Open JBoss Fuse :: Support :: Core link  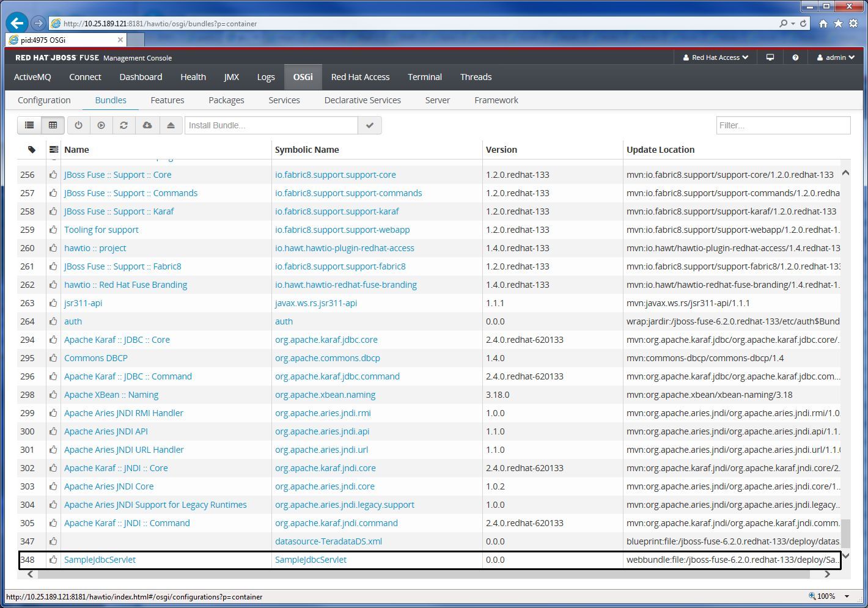click(x=117, y=175)
